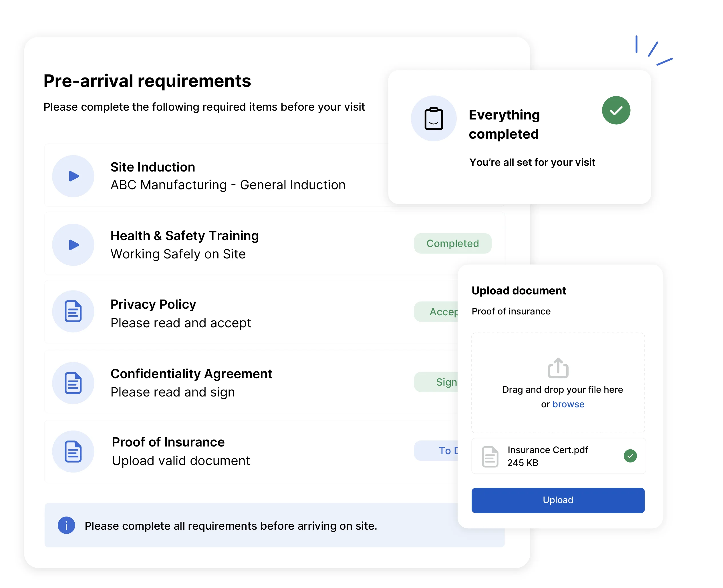
Task: Click 'Please complete the following required items' subtitle
Action: [204, 107]
